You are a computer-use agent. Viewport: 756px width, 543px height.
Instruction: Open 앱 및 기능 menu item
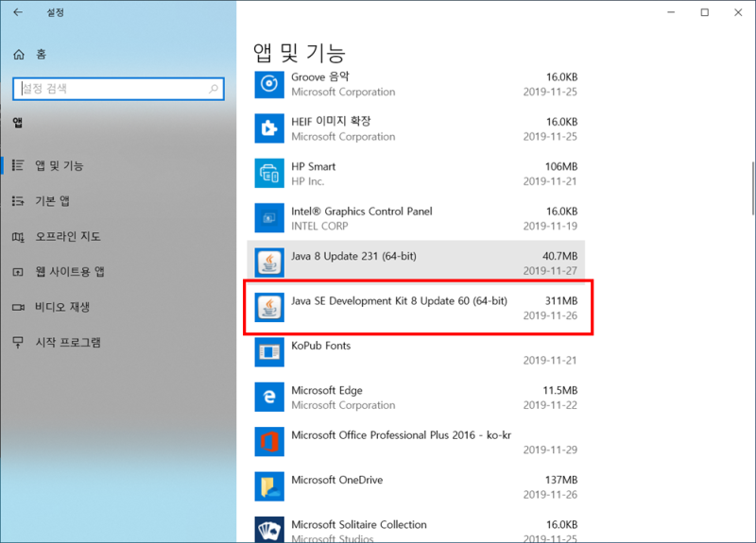pyautogui.click(x=59, y=165)
